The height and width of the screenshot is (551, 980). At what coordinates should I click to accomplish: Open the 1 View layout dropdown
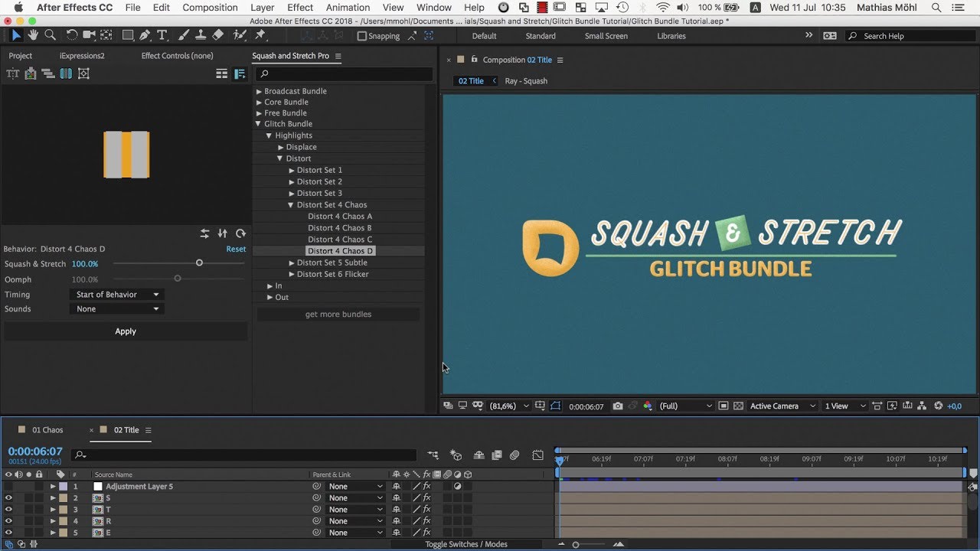(845, 406)
